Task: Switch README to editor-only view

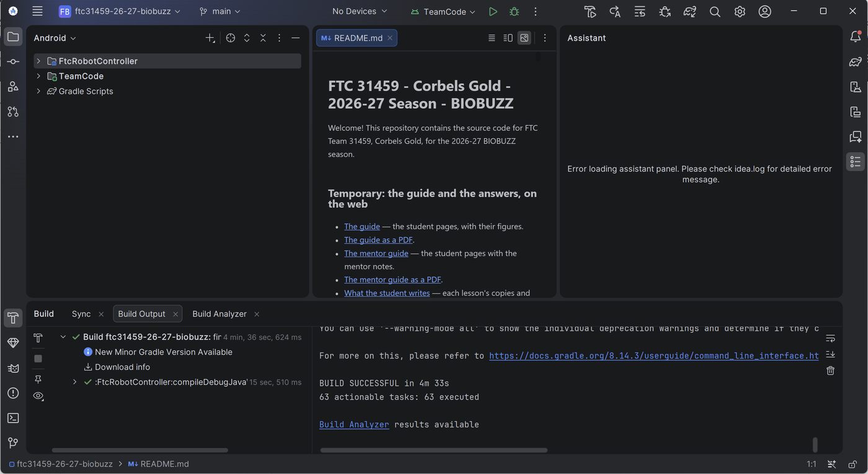Action: click(x=492, y=38)
